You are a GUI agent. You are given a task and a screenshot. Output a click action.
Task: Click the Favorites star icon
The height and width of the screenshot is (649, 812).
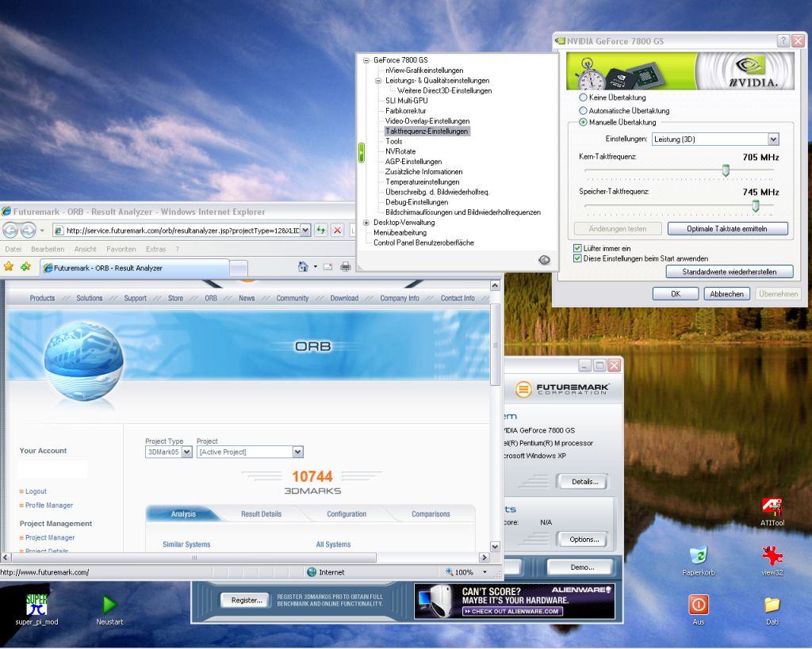click(9, 266)
